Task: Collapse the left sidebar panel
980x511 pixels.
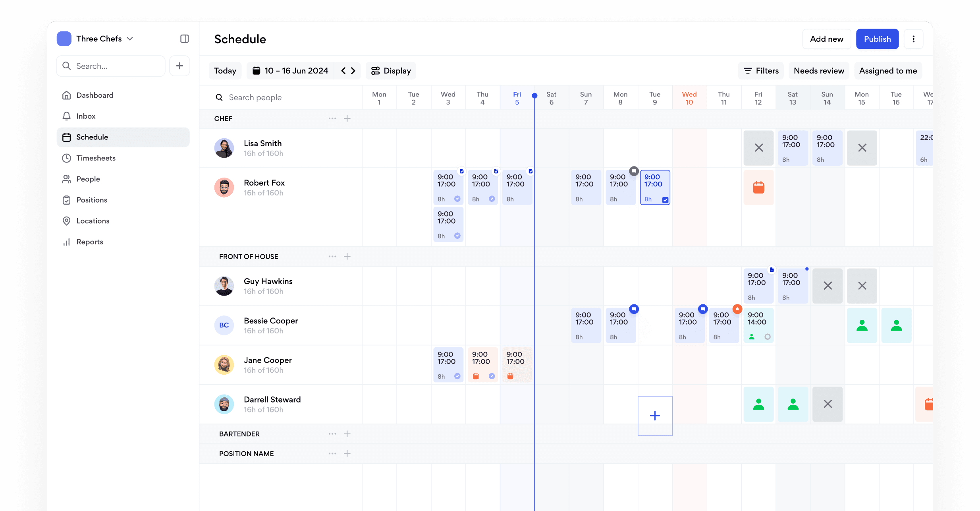Action: point(184,39)
